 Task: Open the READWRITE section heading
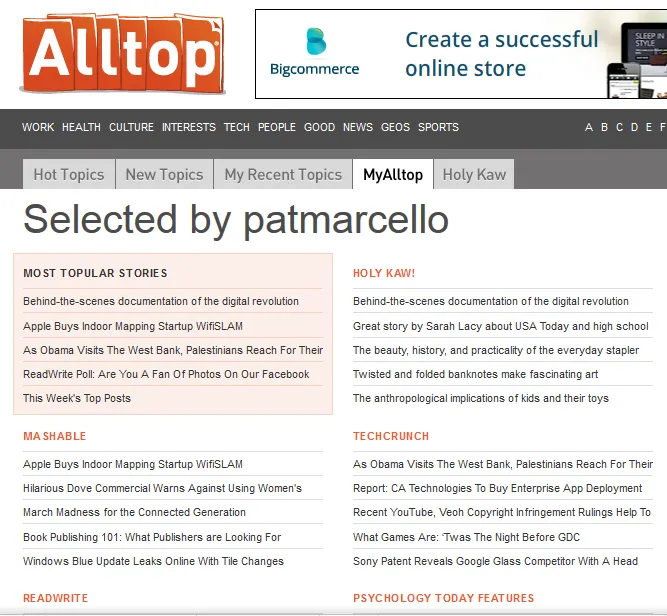pos(56,598)
